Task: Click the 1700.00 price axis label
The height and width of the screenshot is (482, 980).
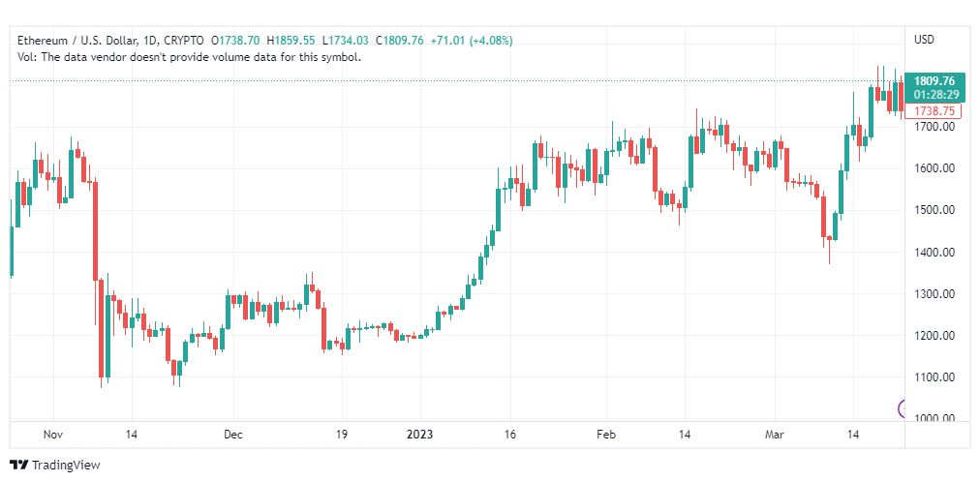Action: [x=935, y=127]
